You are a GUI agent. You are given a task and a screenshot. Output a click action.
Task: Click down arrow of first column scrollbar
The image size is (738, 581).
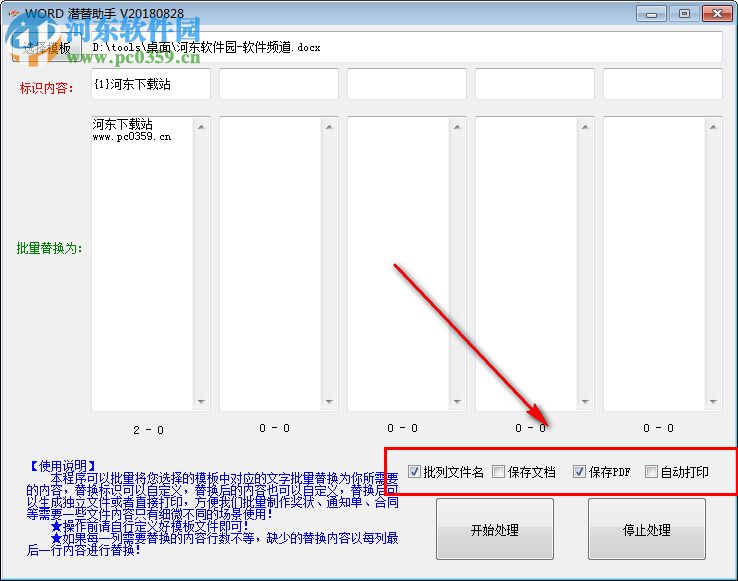tap(201, 402)
